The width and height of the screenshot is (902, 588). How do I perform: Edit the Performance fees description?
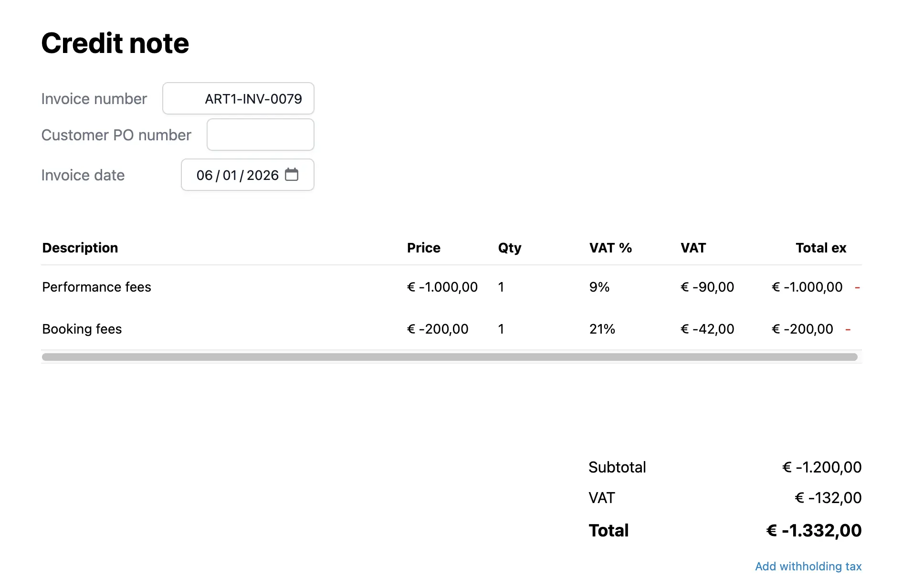pos(97,287)
